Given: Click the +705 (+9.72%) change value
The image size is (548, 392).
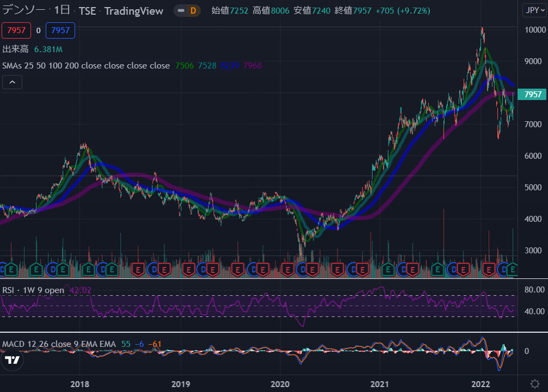Looking at the screenshot, I should pyautogui.click(x=403, y=11).
